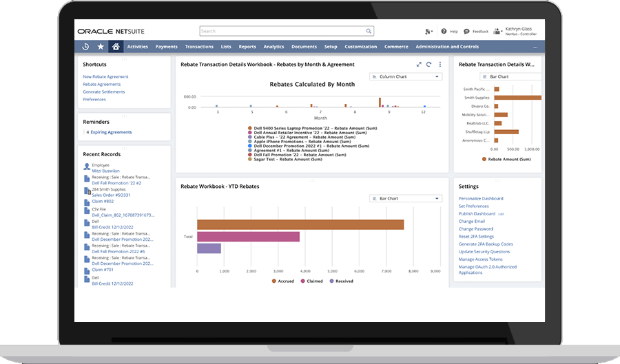Click the Change Email setting
Image resolution: width=620 pixels, height=364 pixels.
pos(472,222)
